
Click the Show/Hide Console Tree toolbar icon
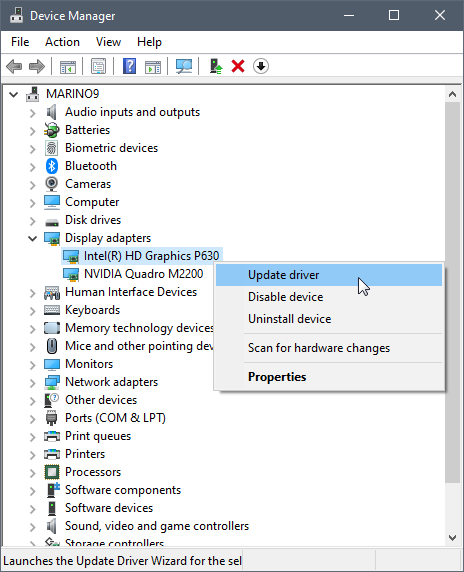68,67
